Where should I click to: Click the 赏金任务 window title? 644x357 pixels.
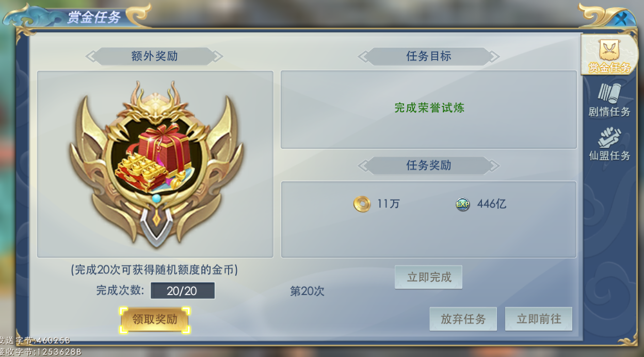click(x=94, y=18)
